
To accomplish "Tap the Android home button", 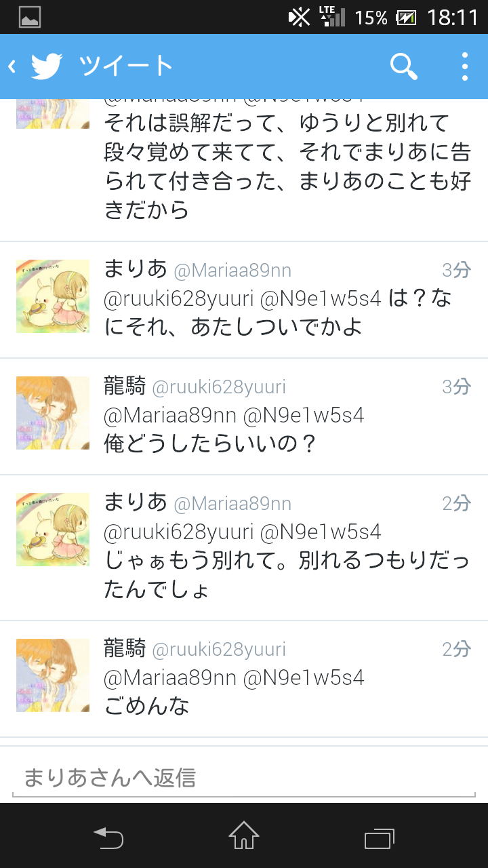I will tap(244, 835).
